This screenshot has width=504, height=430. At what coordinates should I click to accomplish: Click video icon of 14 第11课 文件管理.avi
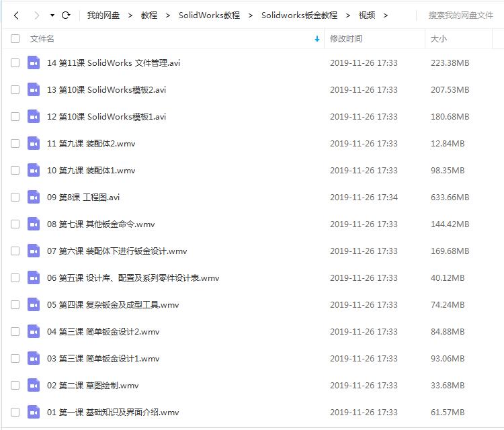coord(34,62)
